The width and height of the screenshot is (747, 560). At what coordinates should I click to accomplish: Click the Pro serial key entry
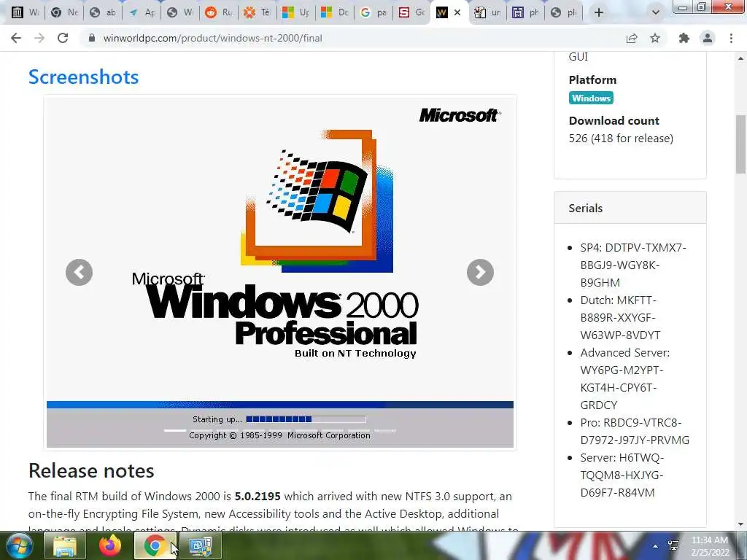tap(635, 431)
